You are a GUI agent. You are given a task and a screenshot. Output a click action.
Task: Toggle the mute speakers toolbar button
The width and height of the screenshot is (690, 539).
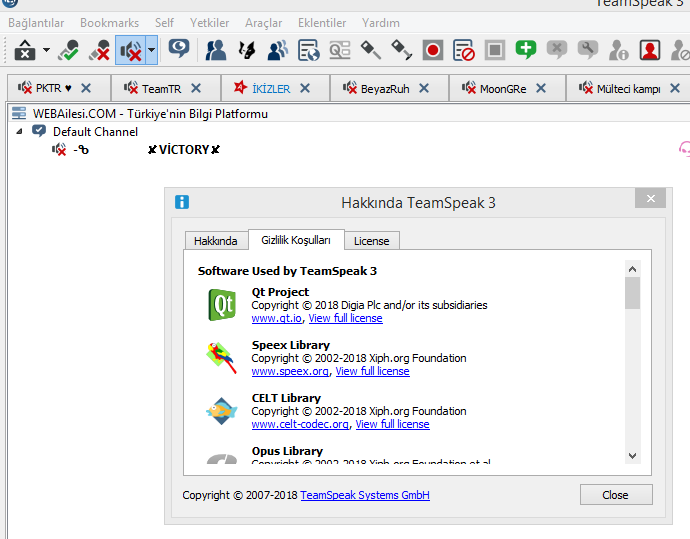click(x=131, y=50)
